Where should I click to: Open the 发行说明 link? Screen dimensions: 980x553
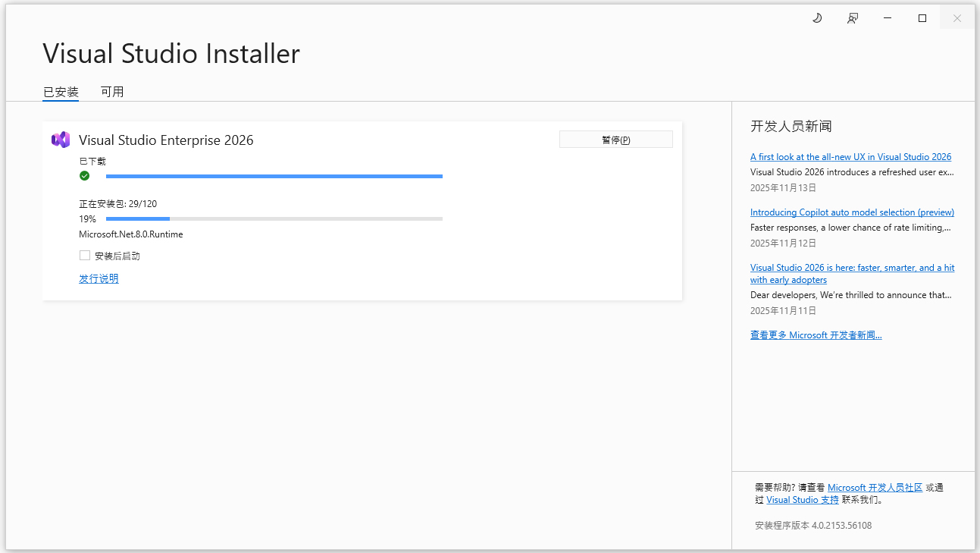(99, 278)
